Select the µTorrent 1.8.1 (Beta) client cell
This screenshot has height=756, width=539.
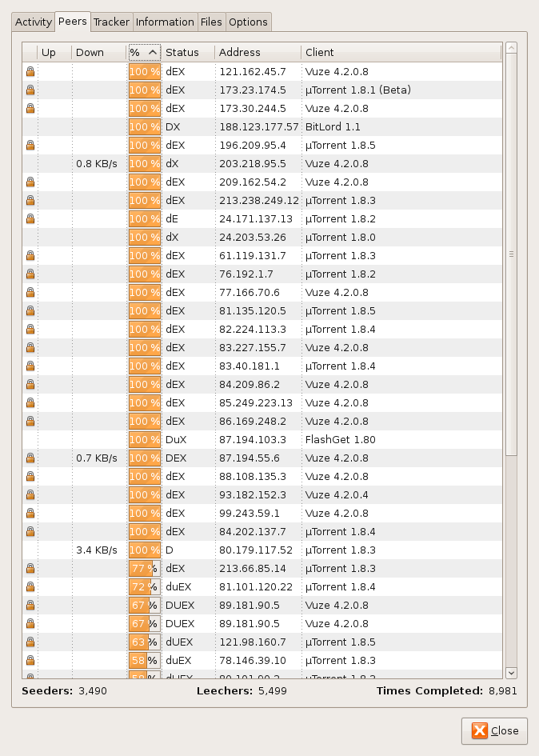pyautogui.click(x=357, y=90)
